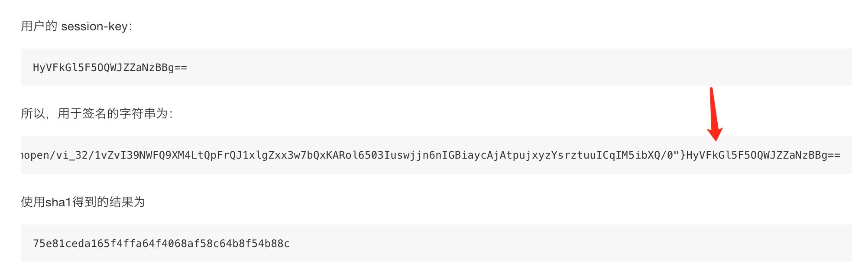Click the session key appended after the closing brace
Viewport: 868px width, 280px height.
pyautogui.click(x=763, y=155)
